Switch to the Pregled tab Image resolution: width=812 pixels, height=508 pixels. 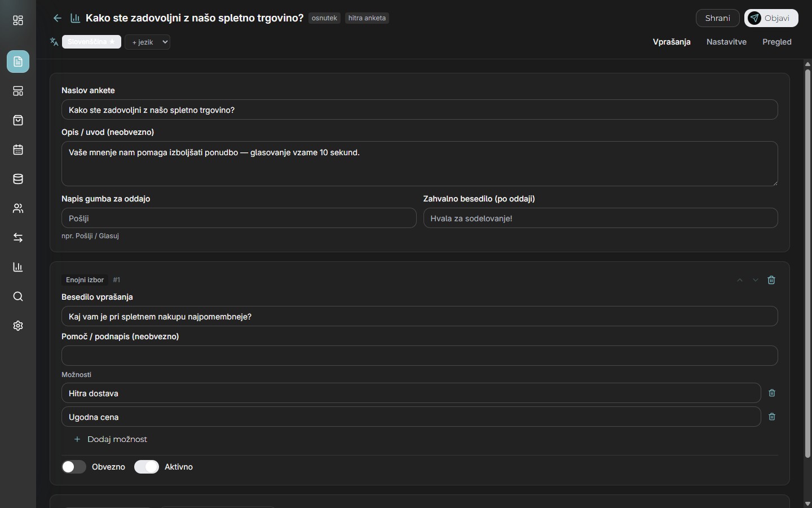777,42
